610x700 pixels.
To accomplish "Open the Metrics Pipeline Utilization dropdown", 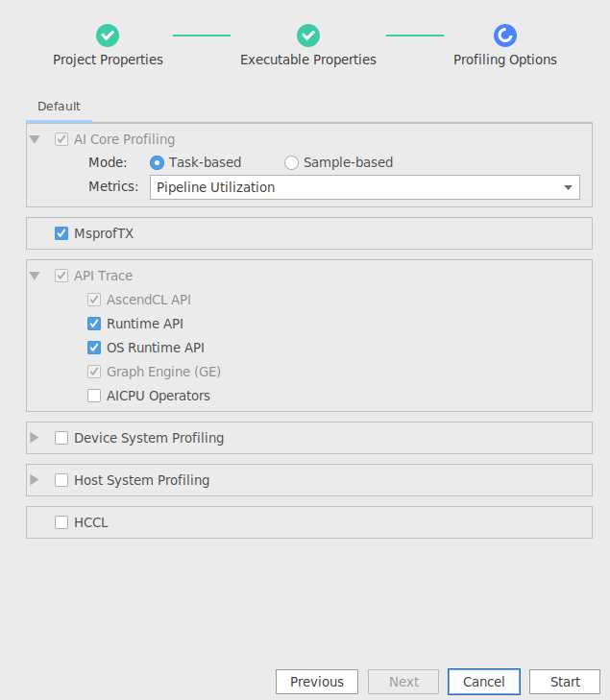I will coord(365,187).
